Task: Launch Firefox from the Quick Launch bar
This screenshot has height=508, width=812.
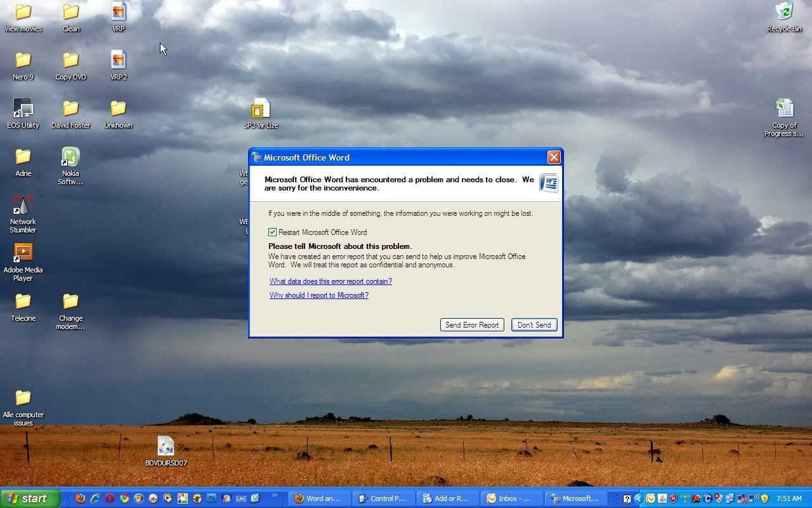Action: pyautogui.click(x=81, y=498)
